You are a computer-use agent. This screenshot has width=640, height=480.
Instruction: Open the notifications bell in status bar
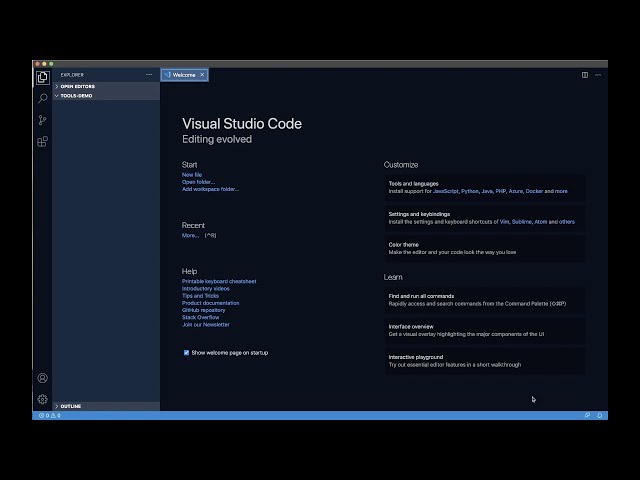click(600, 415)
